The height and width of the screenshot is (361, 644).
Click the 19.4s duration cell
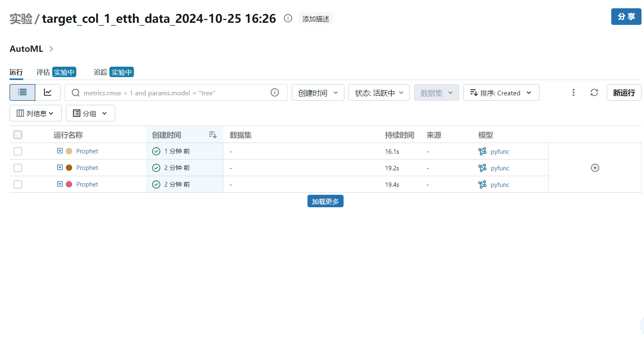tap(392, 185)
